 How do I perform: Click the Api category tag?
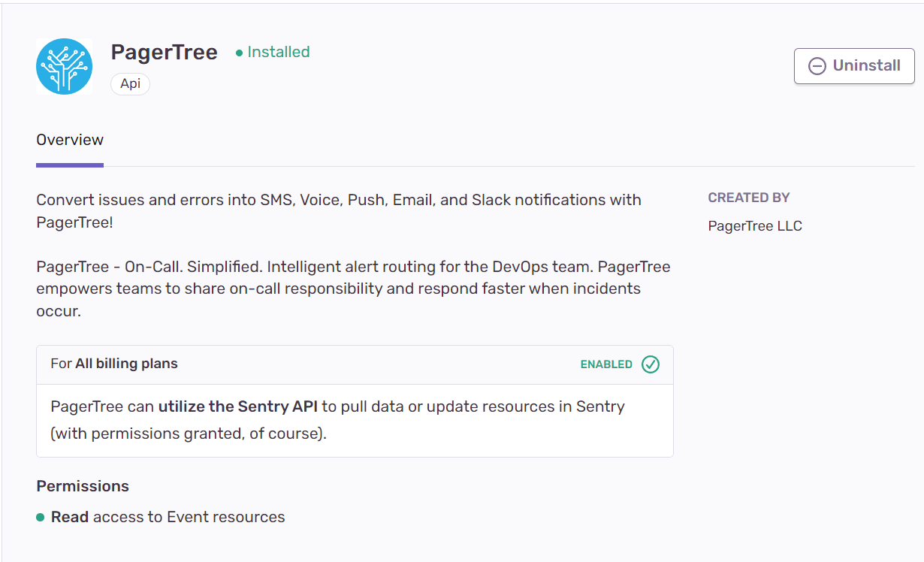130,83
